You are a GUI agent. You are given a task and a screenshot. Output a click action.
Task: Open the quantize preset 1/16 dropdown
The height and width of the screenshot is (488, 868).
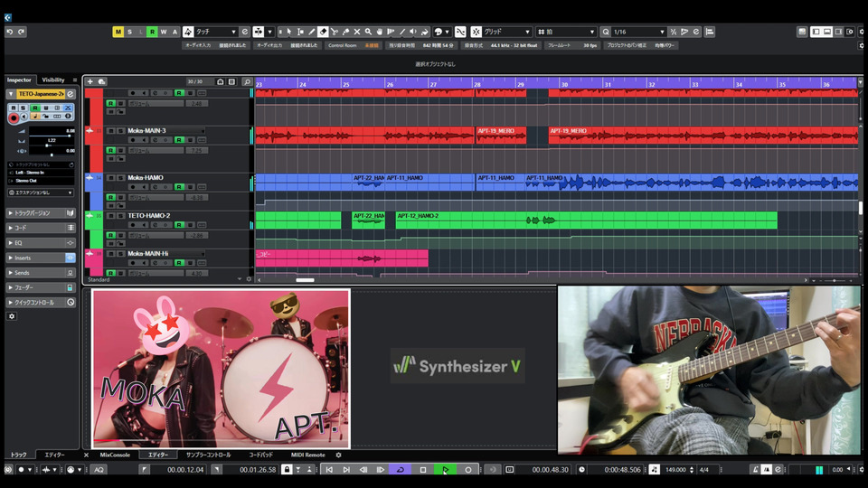(638, 33)
